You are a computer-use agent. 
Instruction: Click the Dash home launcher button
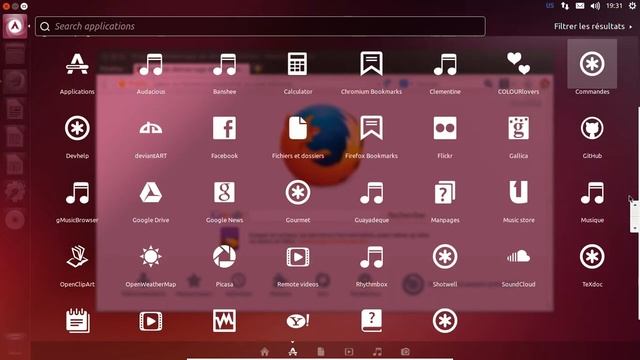tap(15, 26)
